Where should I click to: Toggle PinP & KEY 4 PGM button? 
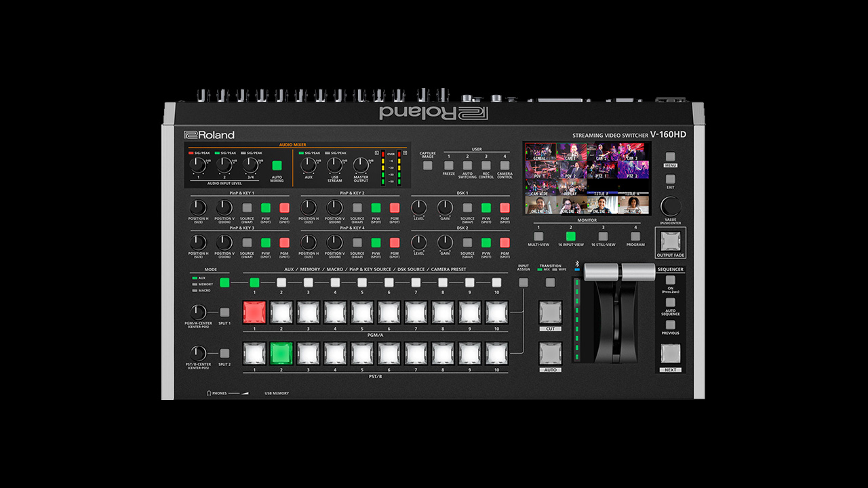(x=395, y=243)
